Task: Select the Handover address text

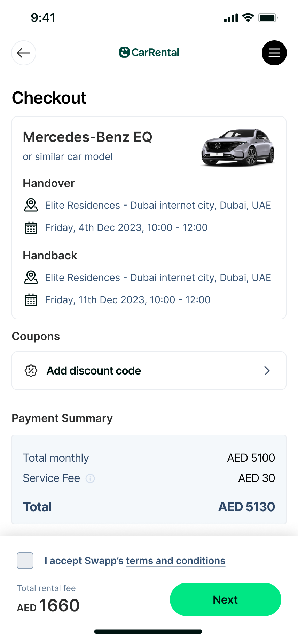Action: (158, 205)
